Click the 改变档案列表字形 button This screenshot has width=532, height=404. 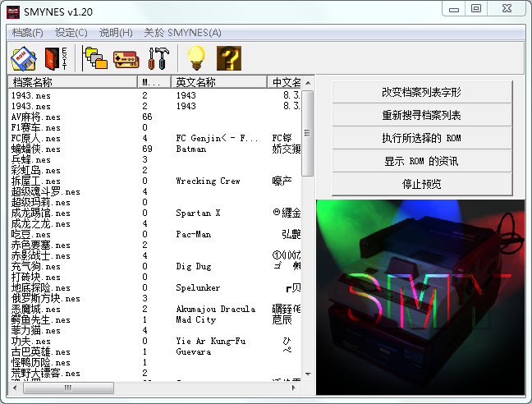421,92
